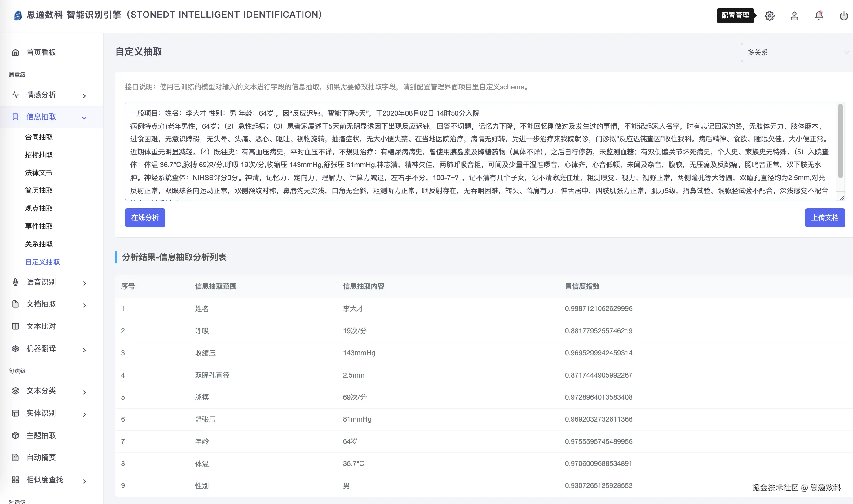This screenshot has height=504, width=853.
Task: Expand the 情感分析 submenu arrow
Action: click(x=84, y=95)
